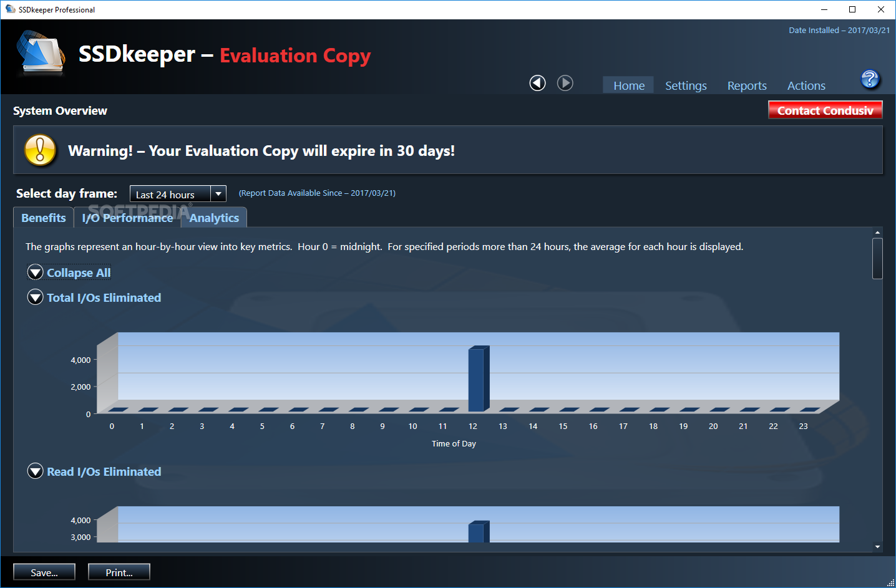Click the System Overview heading
The height and width of the screenshot is (588, 896).
tap(60, 110)
